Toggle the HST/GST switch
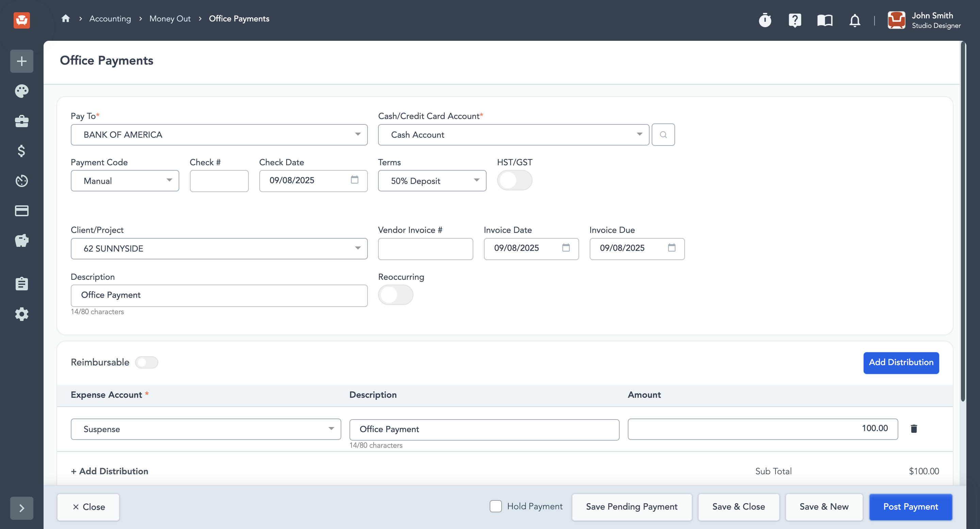 point(514,180)
